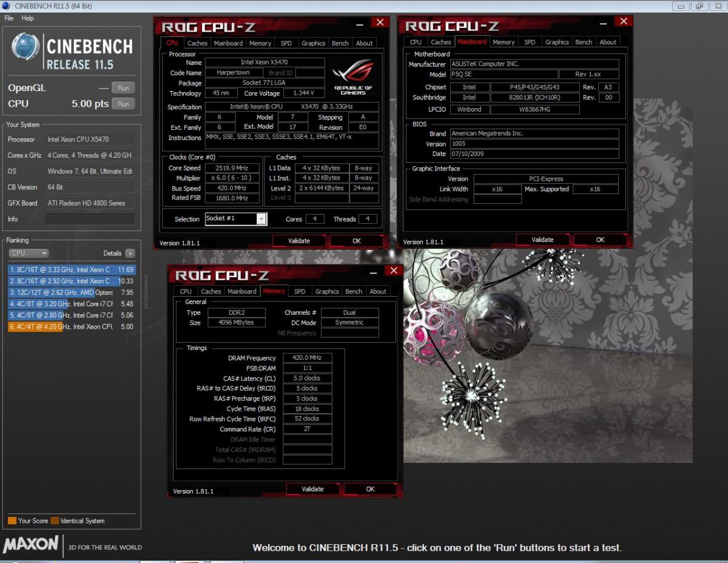Open the CPU ranking type dropdown
Image resolution: width=728 pixels, height=563 pixels.
point(29,253)
